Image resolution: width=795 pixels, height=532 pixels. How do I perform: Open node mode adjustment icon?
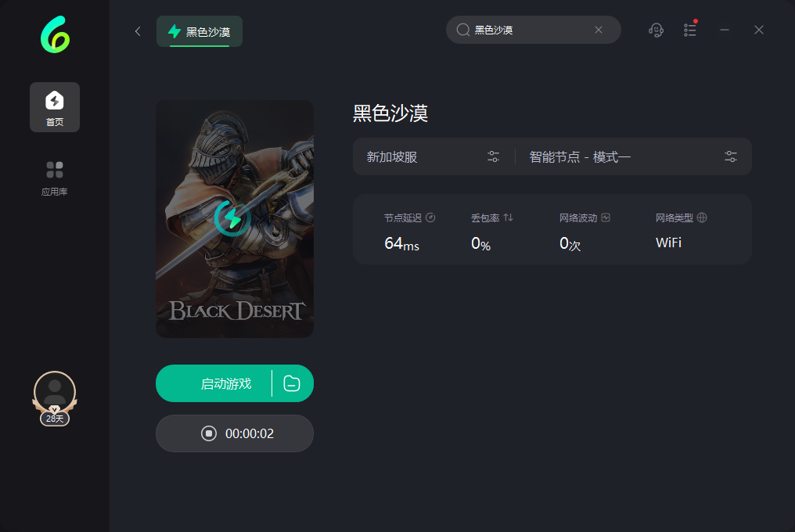pyautogui.click(x=731, y=156)
